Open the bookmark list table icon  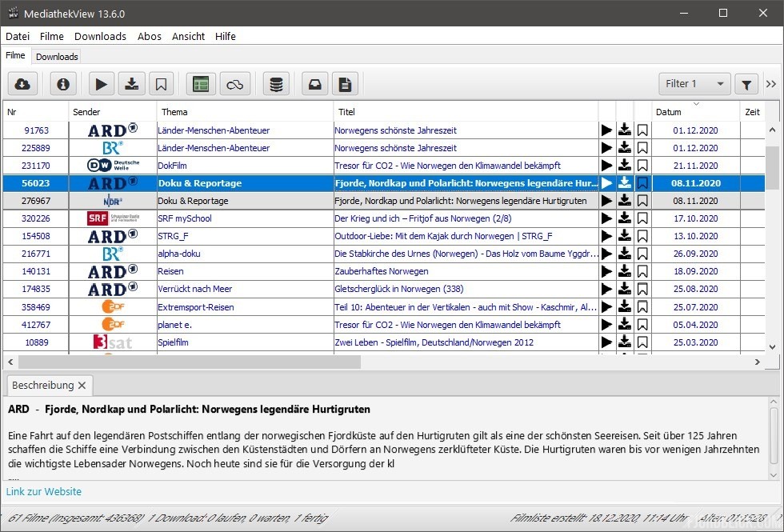pos(201,84)
